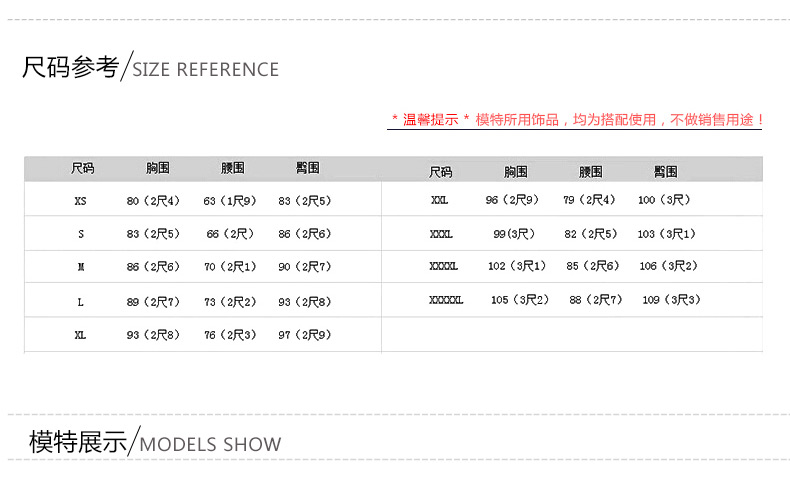Screen dimensions: 790x483
Task: Click the SIZE REFERENCE title text
Action: pyautogui.click(x=205, y=70)
